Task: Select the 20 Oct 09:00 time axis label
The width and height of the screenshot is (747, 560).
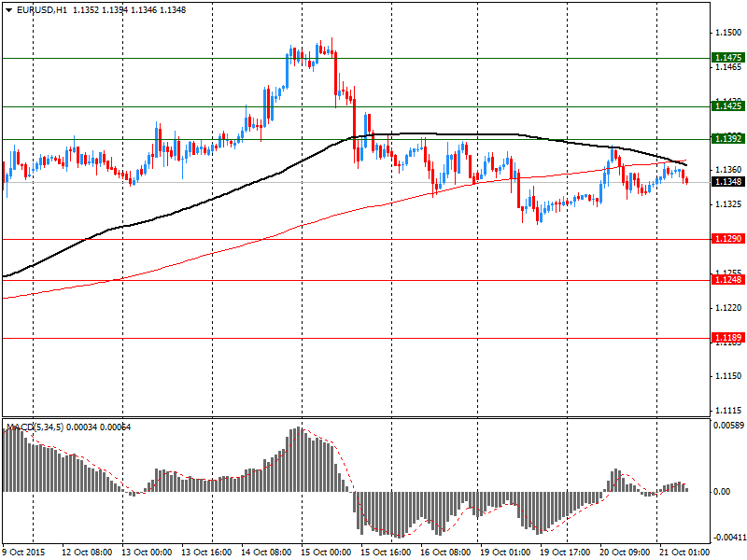Action: coord(625,552)
